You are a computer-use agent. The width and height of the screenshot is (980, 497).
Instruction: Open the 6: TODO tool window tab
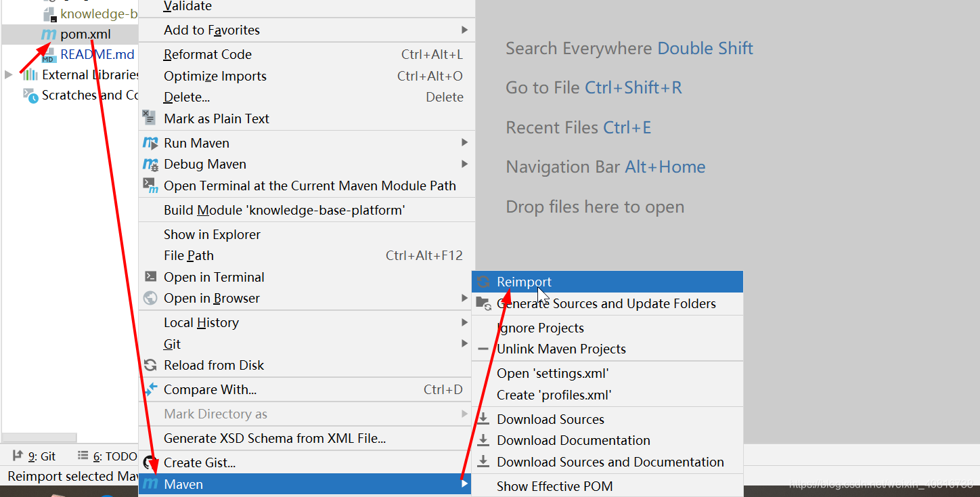pyautogui.click(x=107, y=456)
